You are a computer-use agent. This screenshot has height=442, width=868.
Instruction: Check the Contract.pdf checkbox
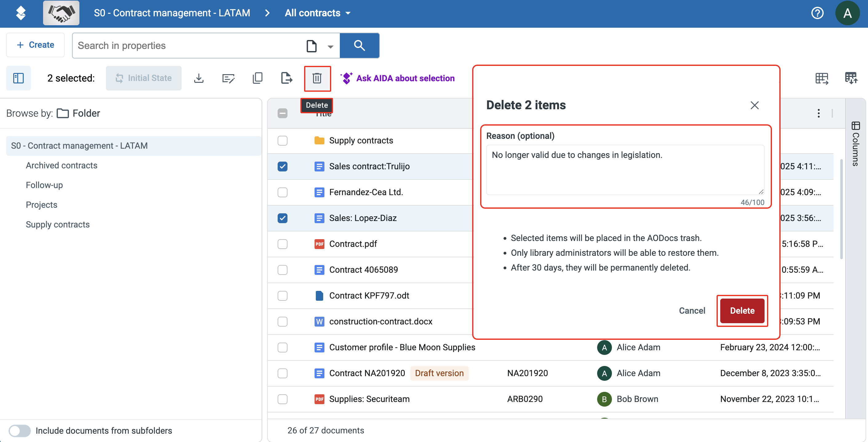(282, 244)
